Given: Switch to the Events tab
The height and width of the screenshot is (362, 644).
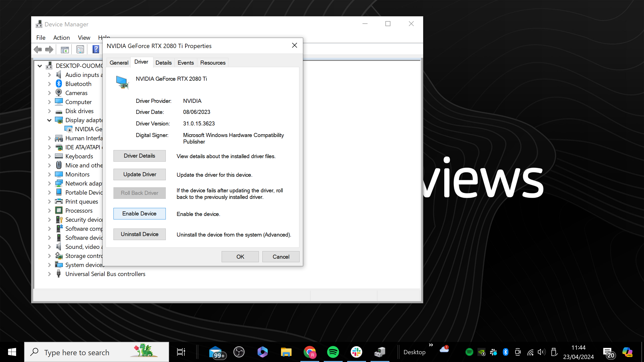Looking at the screenshot, I should click(x=186, y=63).
